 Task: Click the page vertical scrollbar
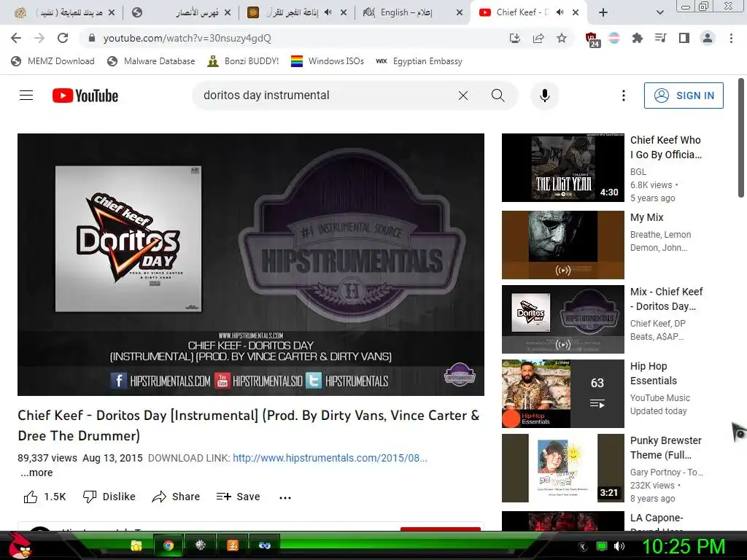point(741,138)
